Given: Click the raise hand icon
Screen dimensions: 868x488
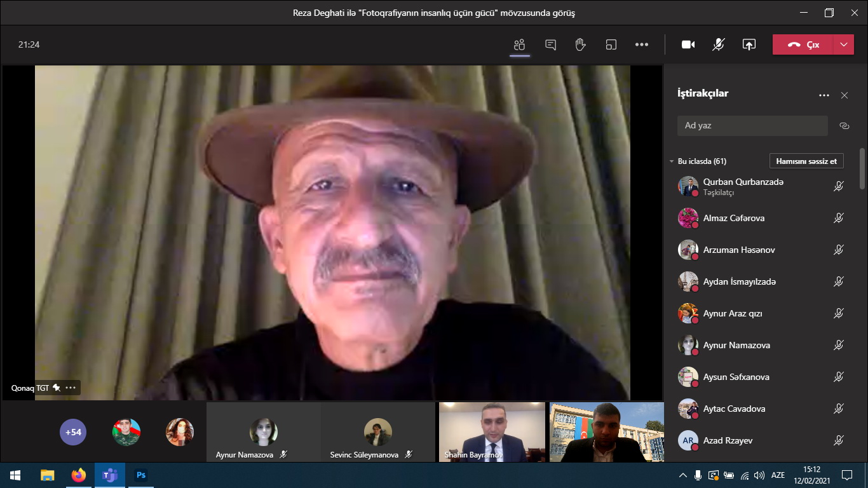Looking at the screenshot, I should coord(580,44).
